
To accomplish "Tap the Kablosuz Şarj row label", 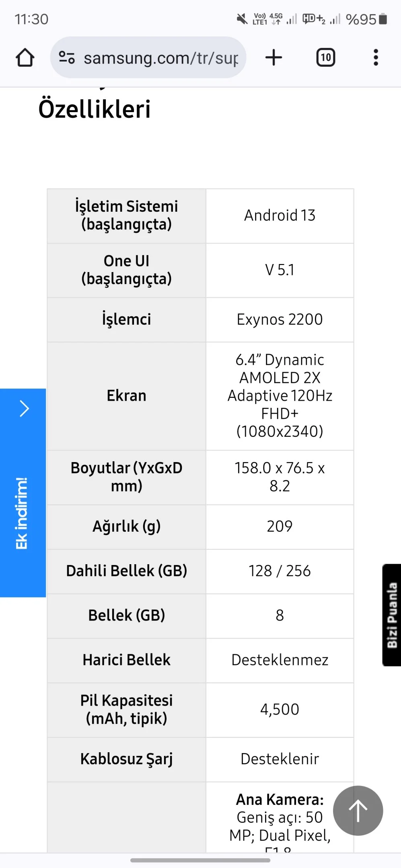I will click(127, 759).
